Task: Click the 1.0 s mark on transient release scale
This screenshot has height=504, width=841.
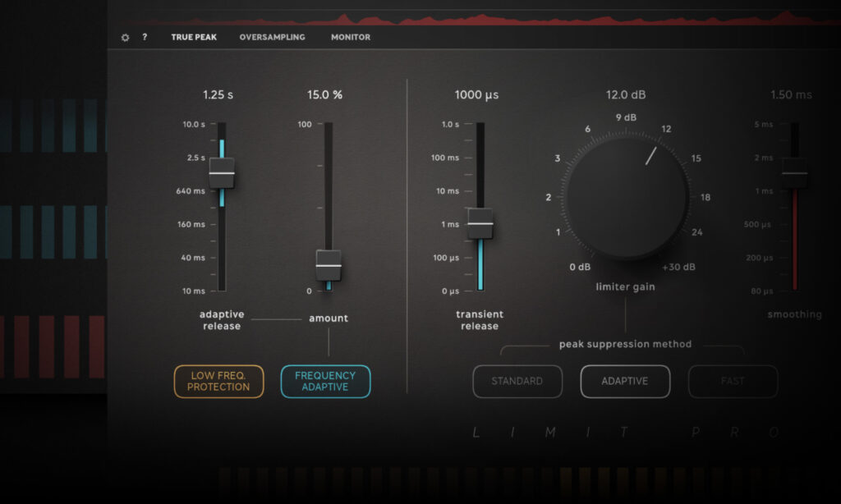Action: 450,125
